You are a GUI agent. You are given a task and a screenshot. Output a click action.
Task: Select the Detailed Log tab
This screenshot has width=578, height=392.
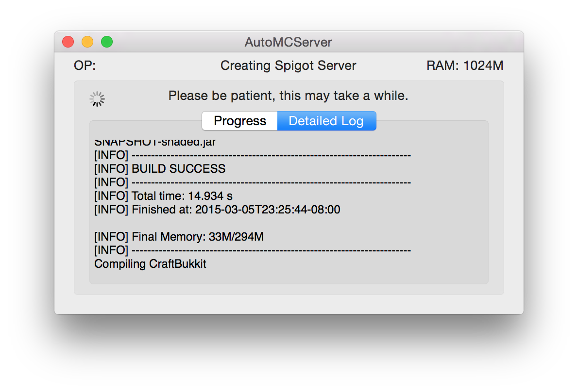pyautogui.click(x=326, y=121)
